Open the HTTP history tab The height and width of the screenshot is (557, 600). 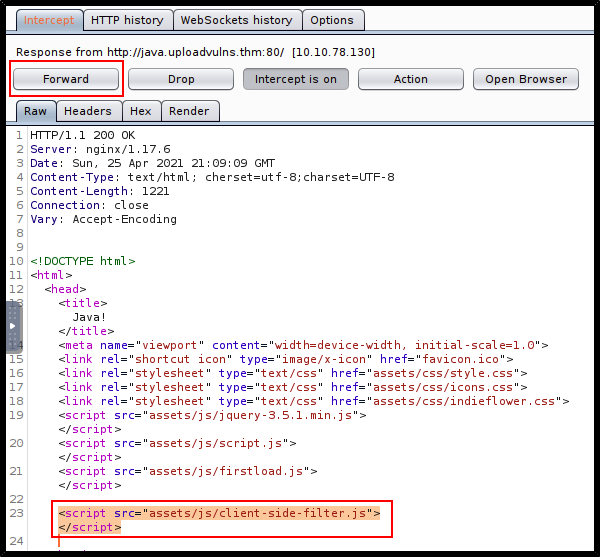point(127,20)
